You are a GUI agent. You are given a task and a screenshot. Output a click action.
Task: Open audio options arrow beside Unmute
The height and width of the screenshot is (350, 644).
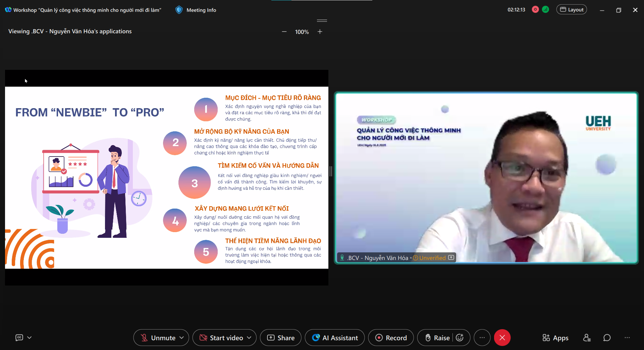pos(182,338)
